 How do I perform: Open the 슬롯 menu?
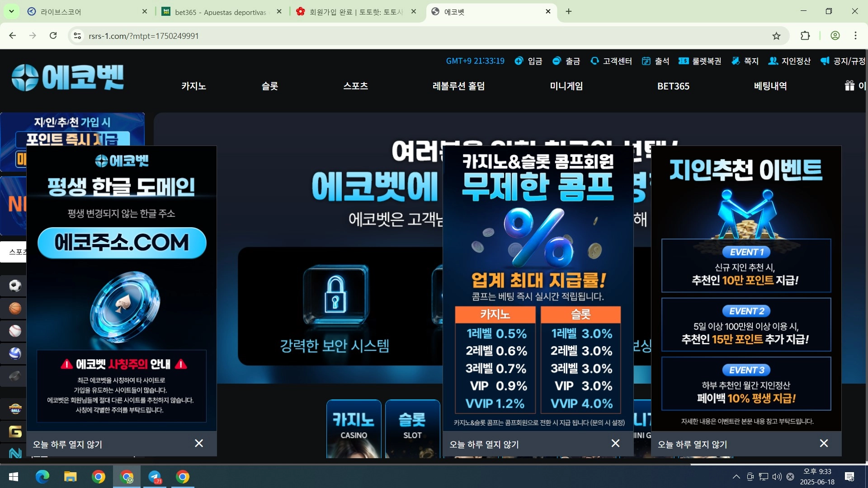270,86
